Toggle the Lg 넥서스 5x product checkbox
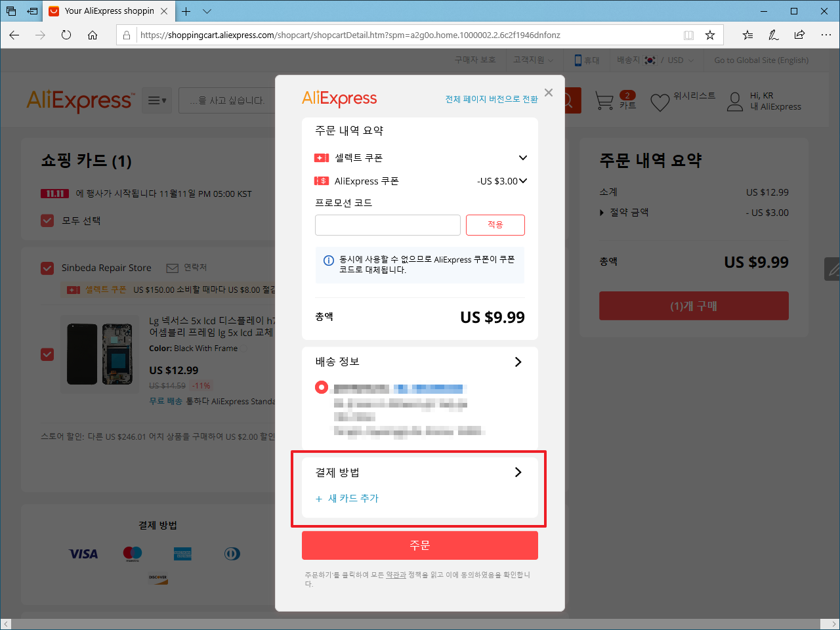 (x=47, y=354)
